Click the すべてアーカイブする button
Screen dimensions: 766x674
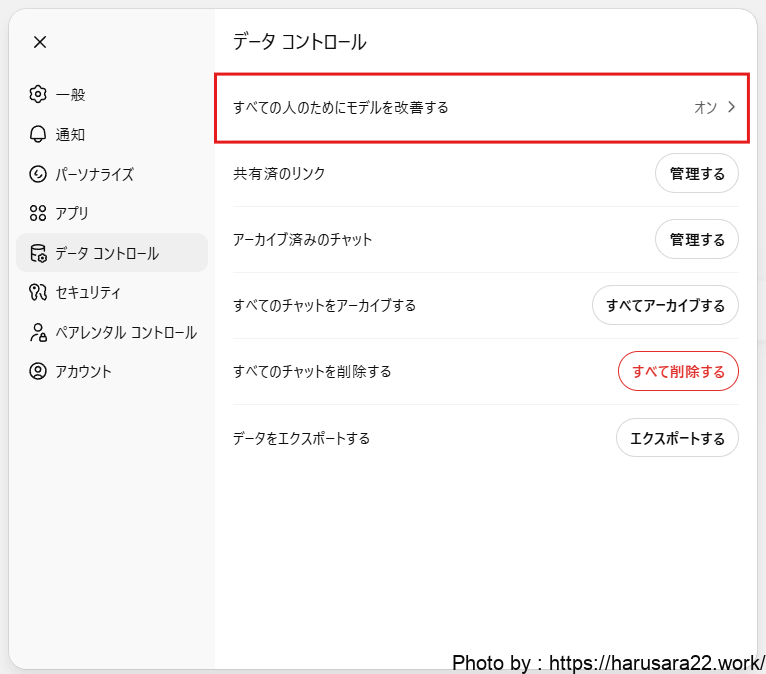click(x=665, y=305)
